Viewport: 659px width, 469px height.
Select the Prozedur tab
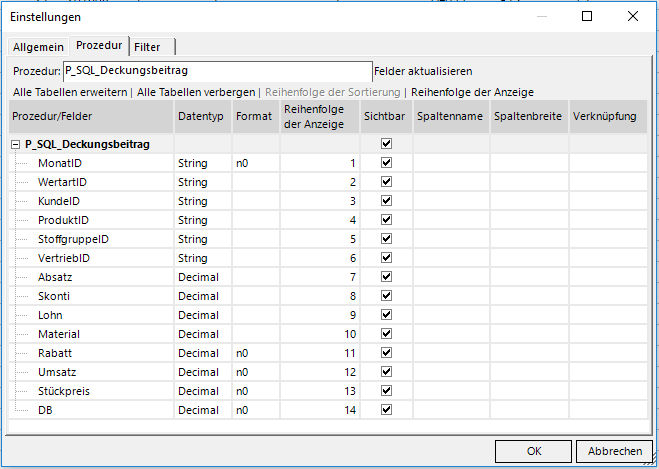pos(99,46)
